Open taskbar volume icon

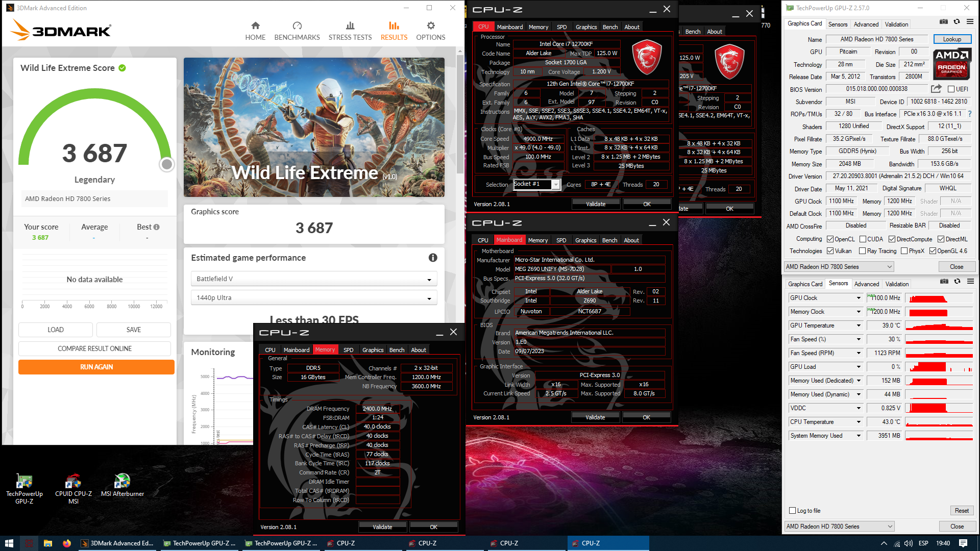pyautogui.click(x=909, y=543)
